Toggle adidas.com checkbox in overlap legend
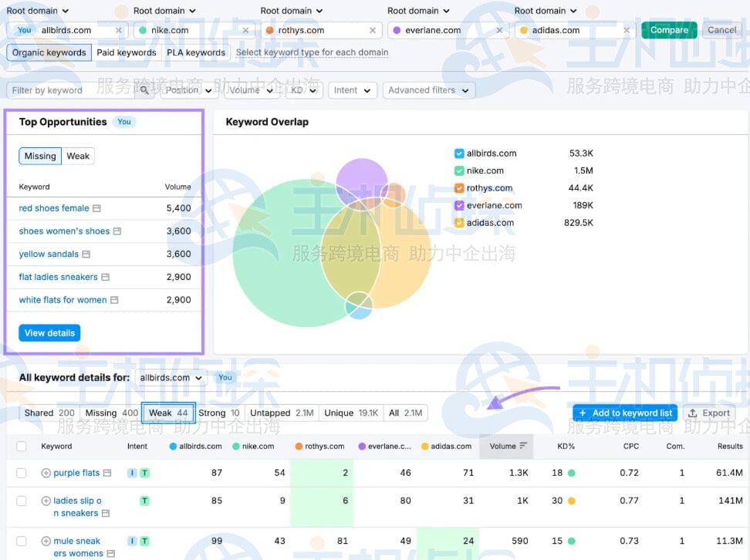 [x=459, y=223]
